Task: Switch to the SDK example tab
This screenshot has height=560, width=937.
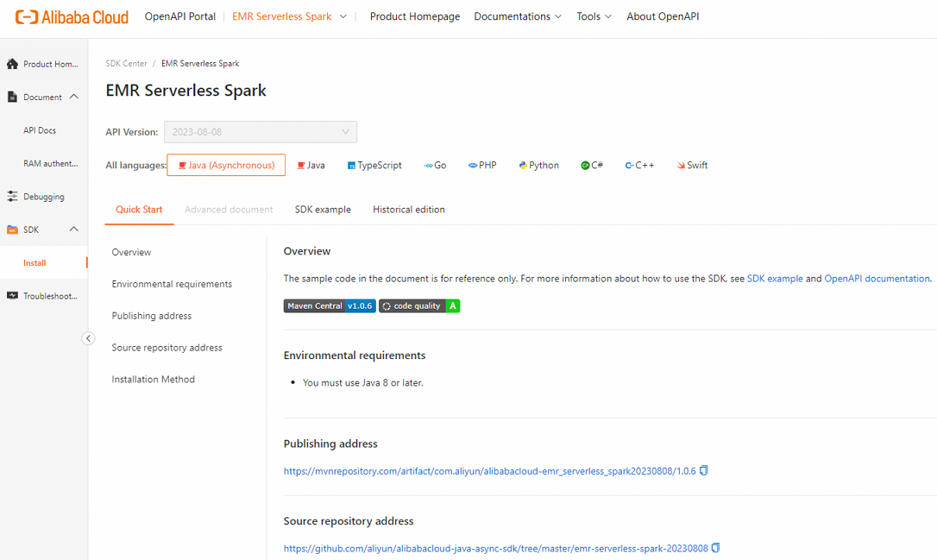Action: (x=323, y=209)
